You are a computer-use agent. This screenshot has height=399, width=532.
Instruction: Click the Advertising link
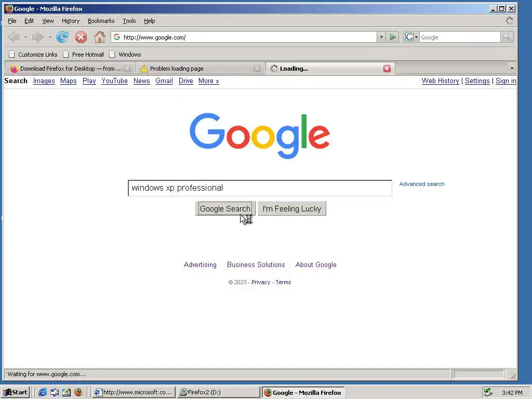tap(200, 264)
